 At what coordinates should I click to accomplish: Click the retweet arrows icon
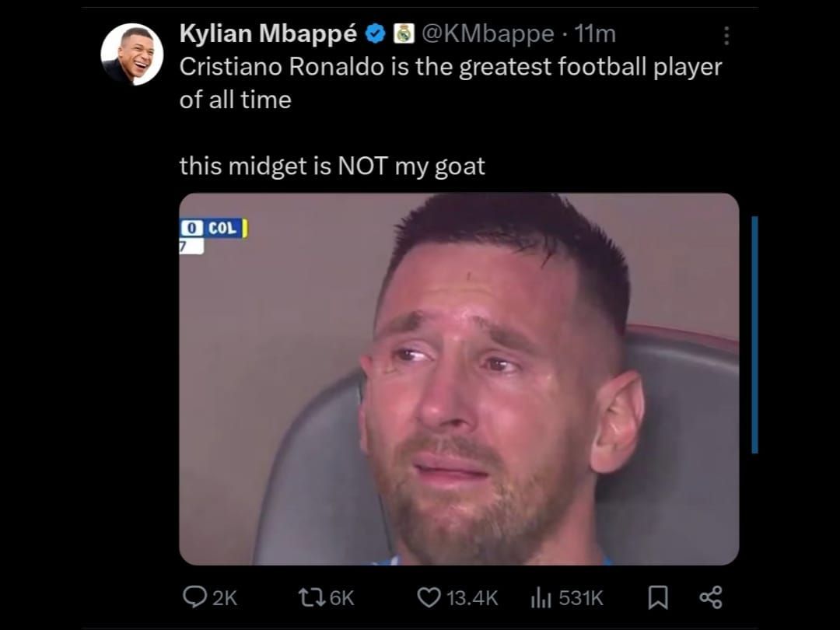[312, 597]
